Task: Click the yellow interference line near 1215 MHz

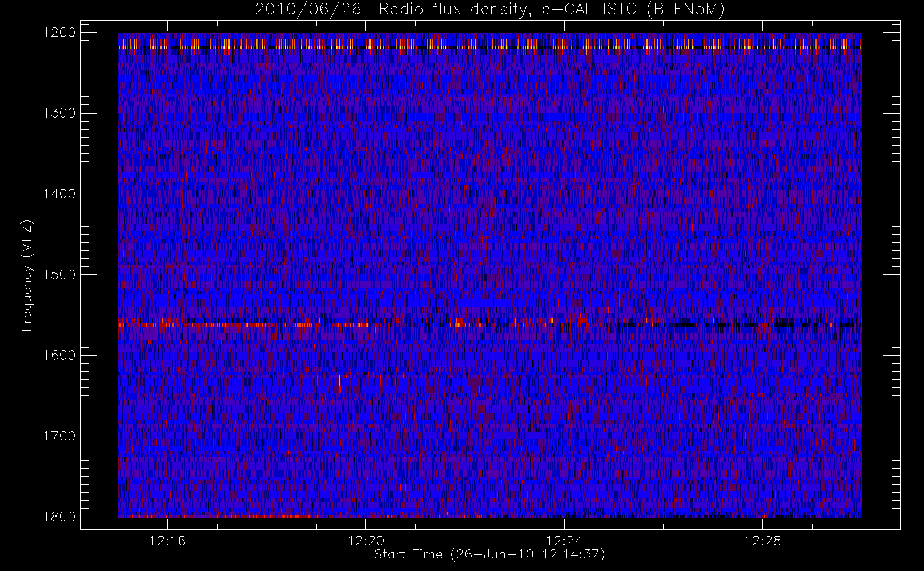Action: [490, 45]
